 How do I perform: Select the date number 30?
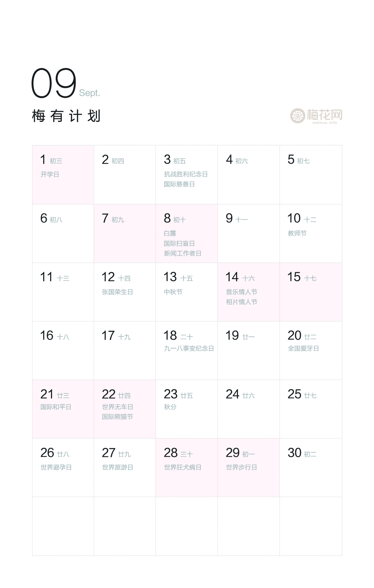pos(294,453)
